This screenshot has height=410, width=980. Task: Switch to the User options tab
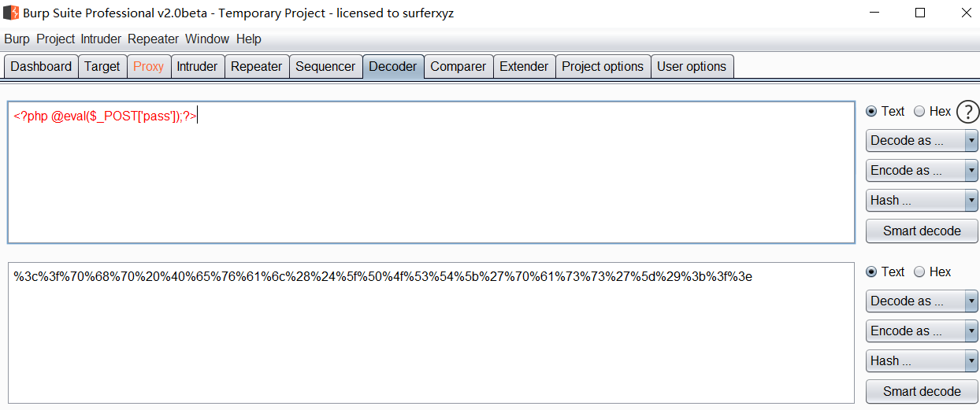[x=692, y=67]
